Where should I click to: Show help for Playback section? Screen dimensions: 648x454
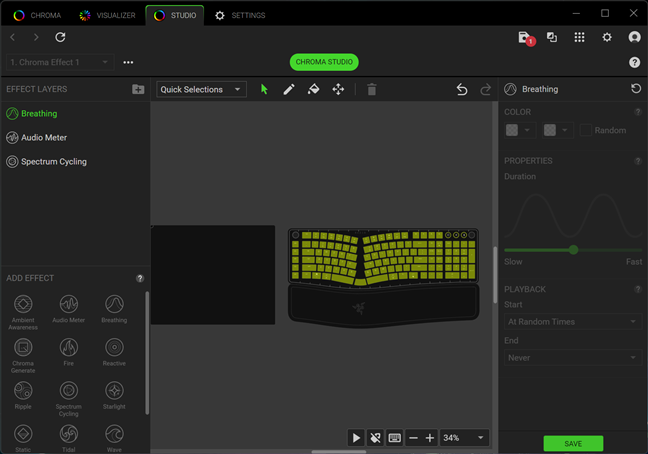coord(638,289)
